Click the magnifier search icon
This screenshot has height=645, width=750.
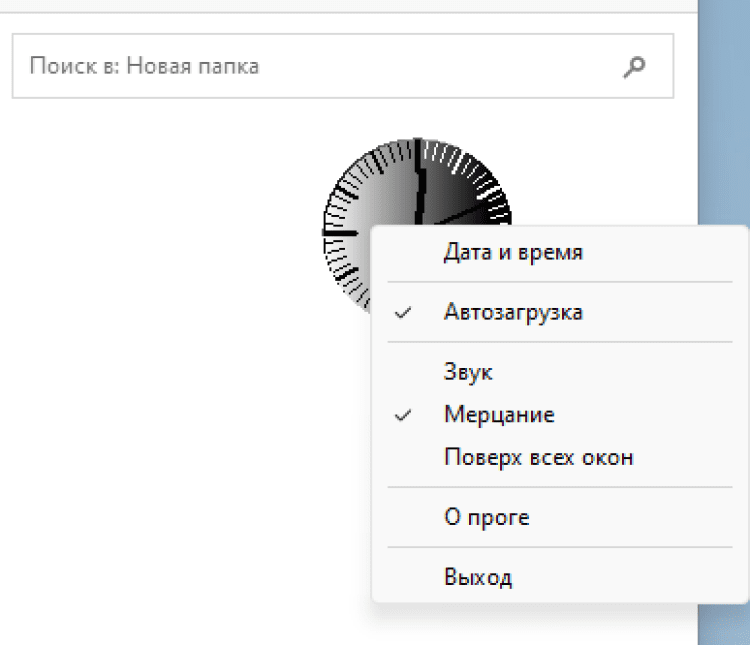(634, 67)
